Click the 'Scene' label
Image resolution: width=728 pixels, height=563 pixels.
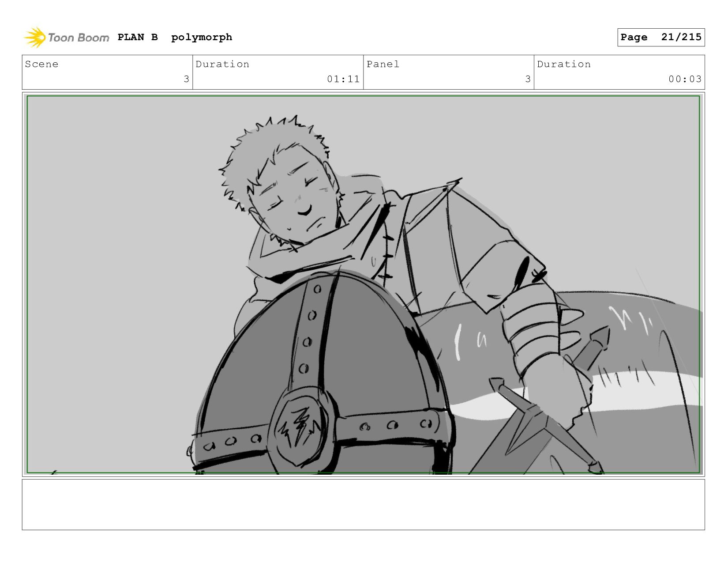point(41,64)
